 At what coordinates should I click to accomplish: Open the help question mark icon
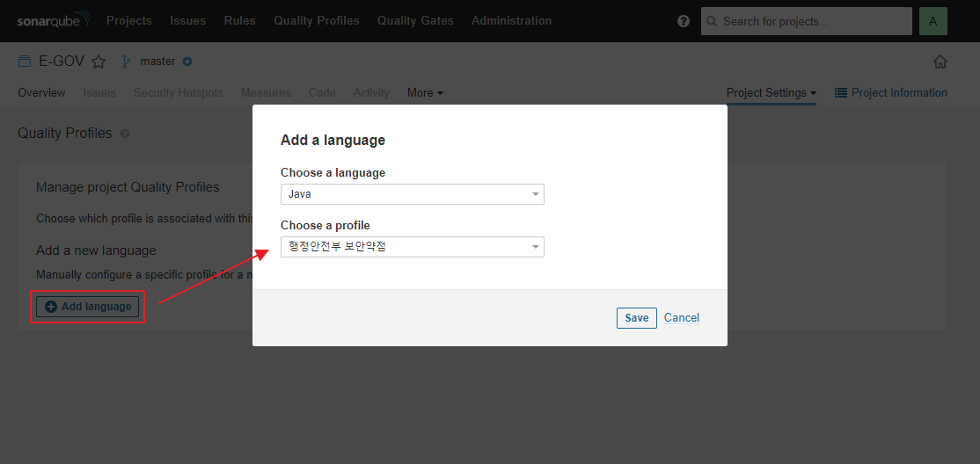click(x=684, y=21)
